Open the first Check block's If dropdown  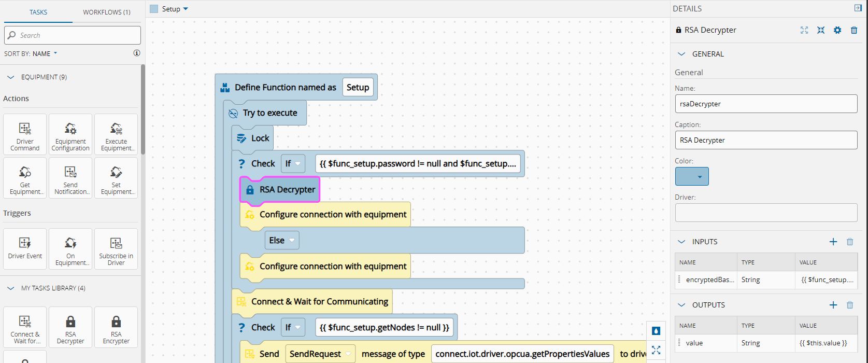(x=293, y=163)
